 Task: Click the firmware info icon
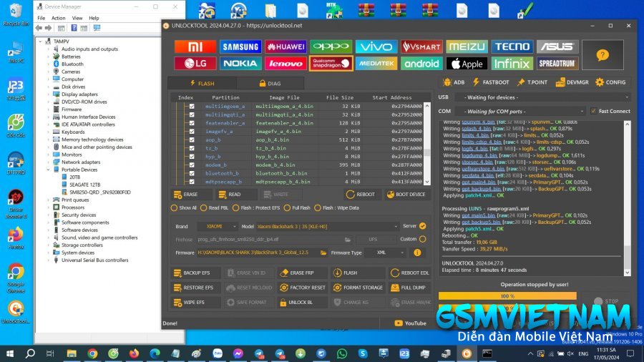coord(417,253)
